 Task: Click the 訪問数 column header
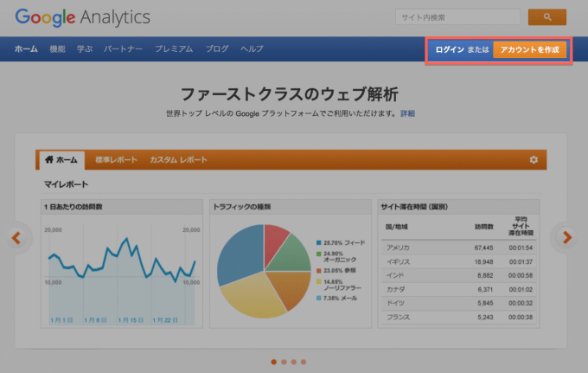coord(484,227)
